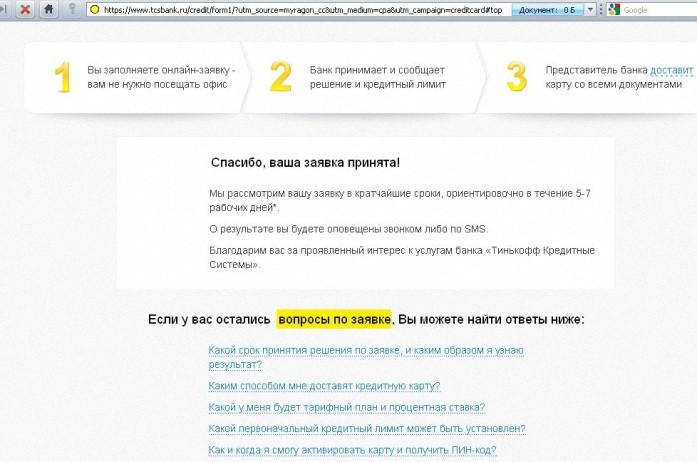Click the highlighted 'вопросы по заявке' text
This screenshot has width=697, height=462.
point(334,319)
